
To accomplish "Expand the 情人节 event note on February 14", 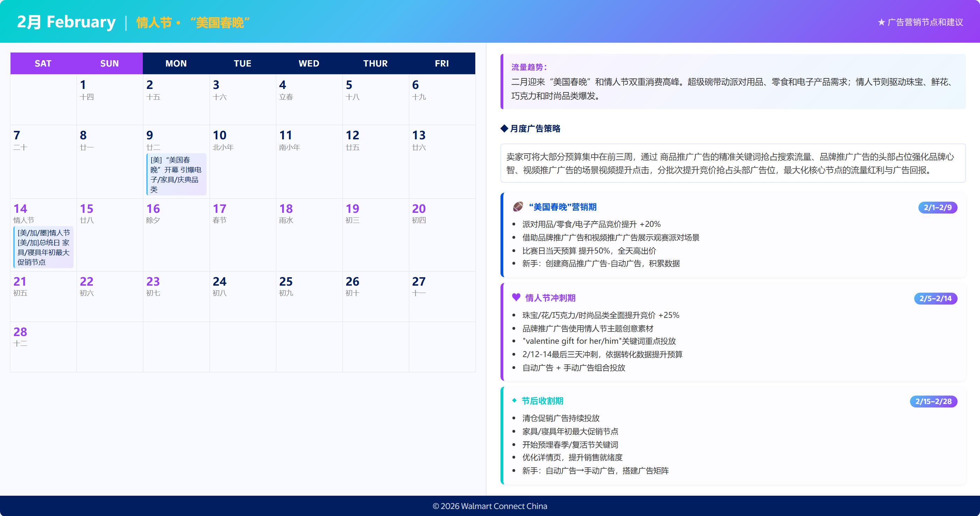I will 43,246.
